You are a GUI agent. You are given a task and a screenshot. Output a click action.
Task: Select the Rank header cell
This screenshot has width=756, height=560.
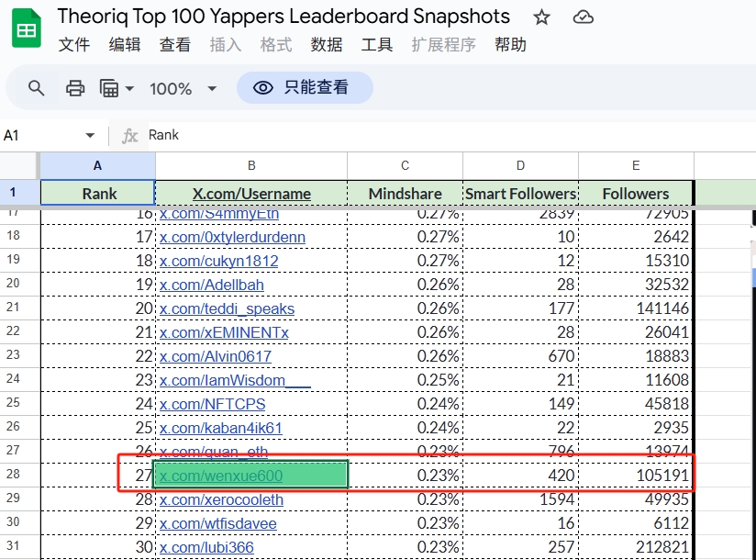pos(97,194)
